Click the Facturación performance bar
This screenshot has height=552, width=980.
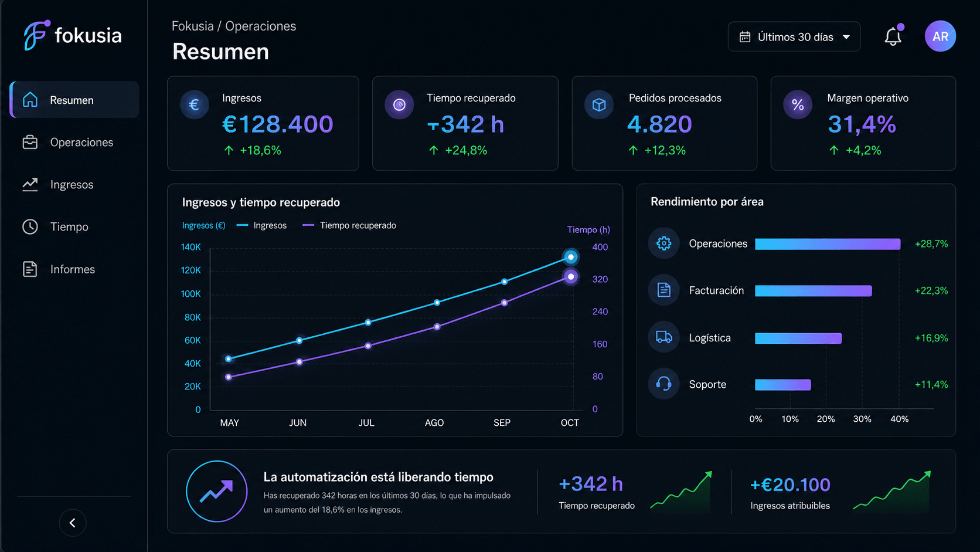click(814, 291)
